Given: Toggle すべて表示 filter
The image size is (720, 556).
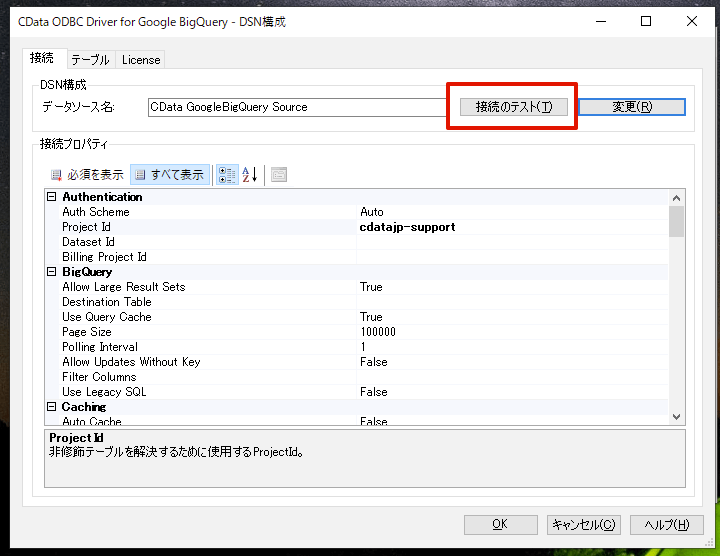Looking at the screenshot, I should click(x=170, y=174).
